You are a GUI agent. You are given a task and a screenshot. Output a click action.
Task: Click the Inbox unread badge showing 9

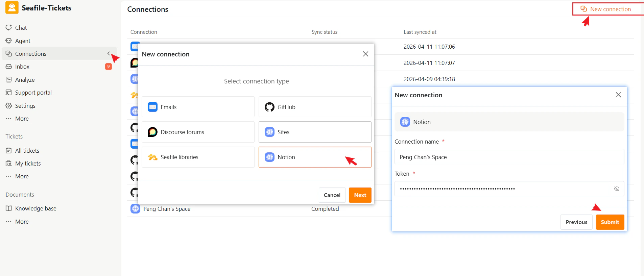[108, 67]
